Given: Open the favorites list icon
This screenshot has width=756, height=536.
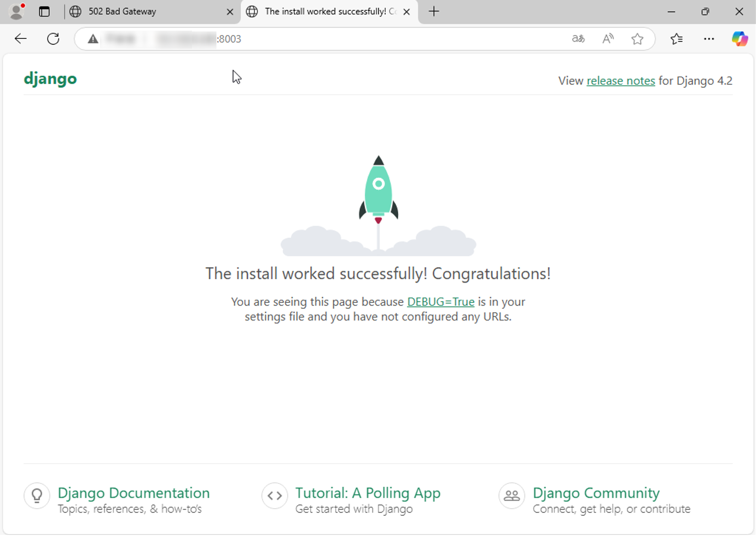Looking at the screenshot, I should [677, 39].
